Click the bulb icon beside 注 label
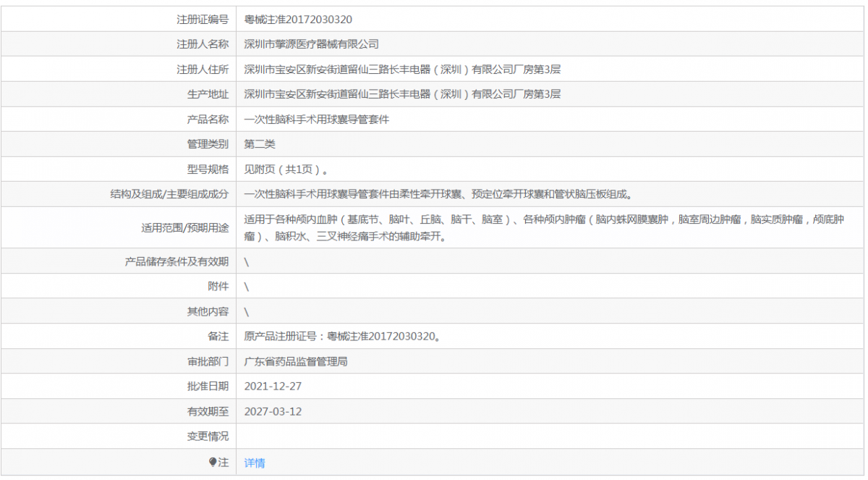Screen dimensions: 868x480 213,462
